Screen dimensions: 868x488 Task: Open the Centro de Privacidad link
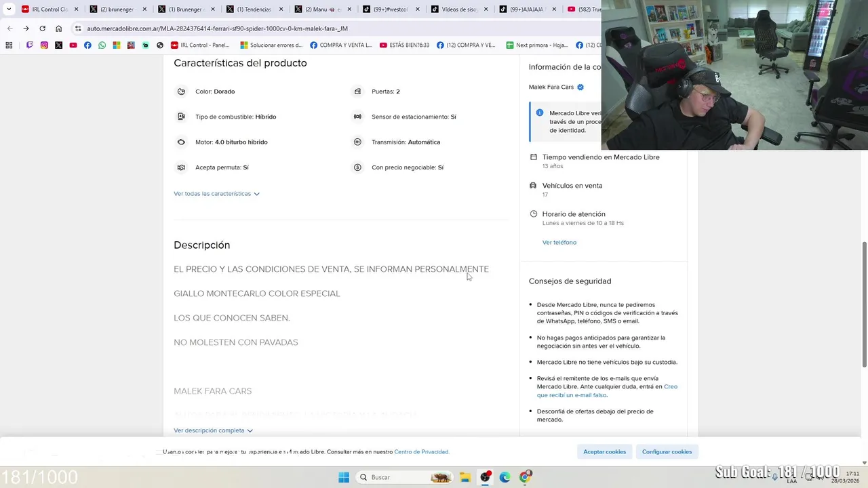[421, 451]
